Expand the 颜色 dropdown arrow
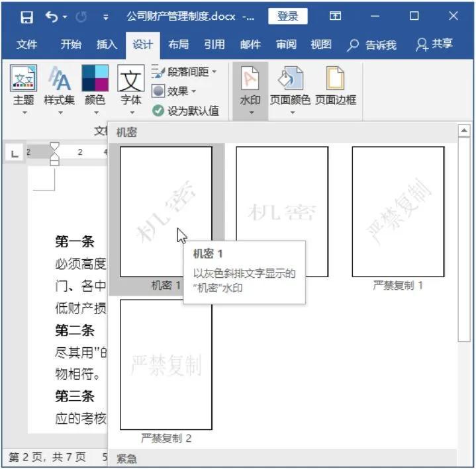 96,113
